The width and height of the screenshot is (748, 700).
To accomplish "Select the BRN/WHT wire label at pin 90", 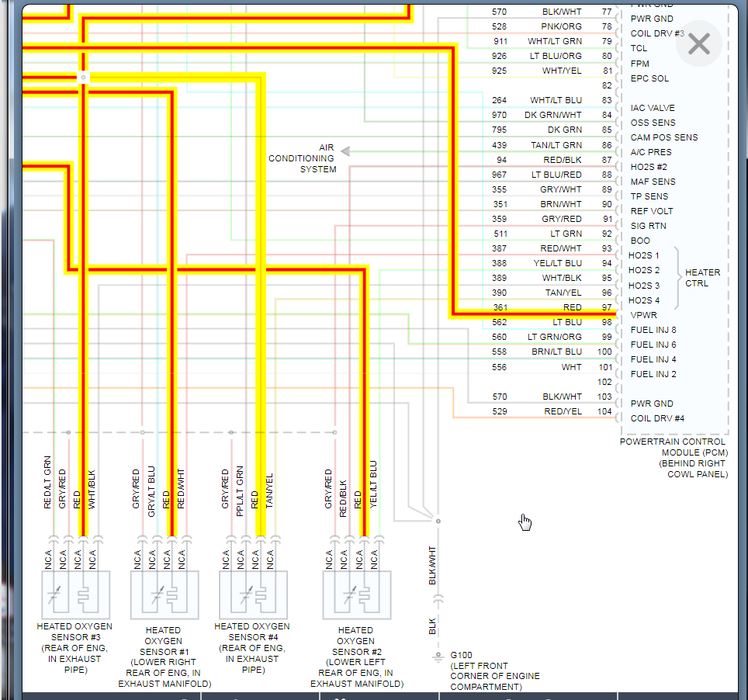I will [x=560, y=204].
